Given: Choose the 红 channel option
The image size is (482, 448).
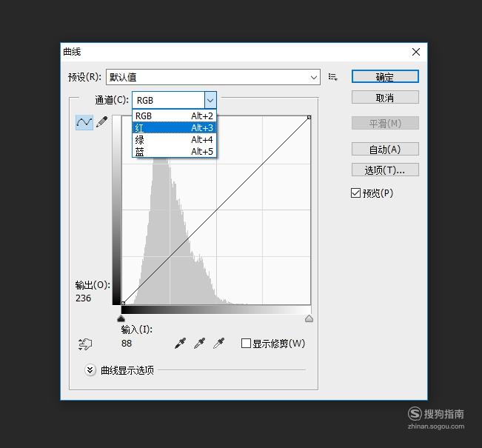Looking at the screenshot, I should pos(174,127).
